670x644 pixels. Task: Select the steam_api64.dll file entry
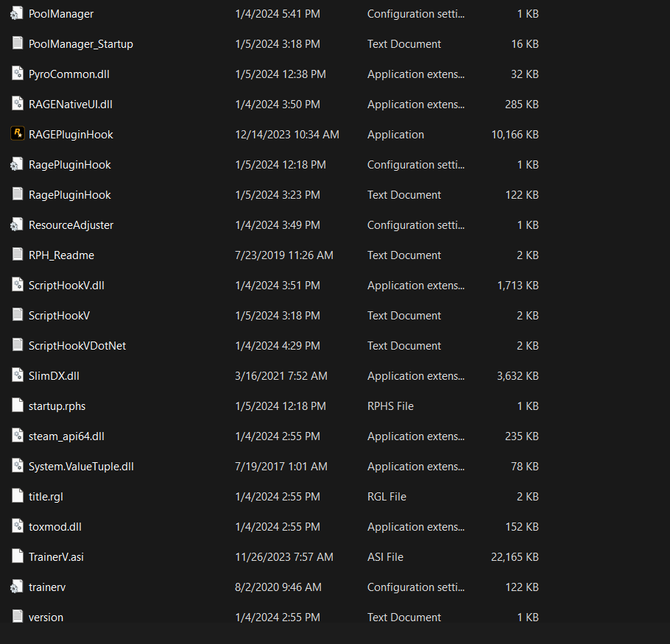click(x=66, y=436)
